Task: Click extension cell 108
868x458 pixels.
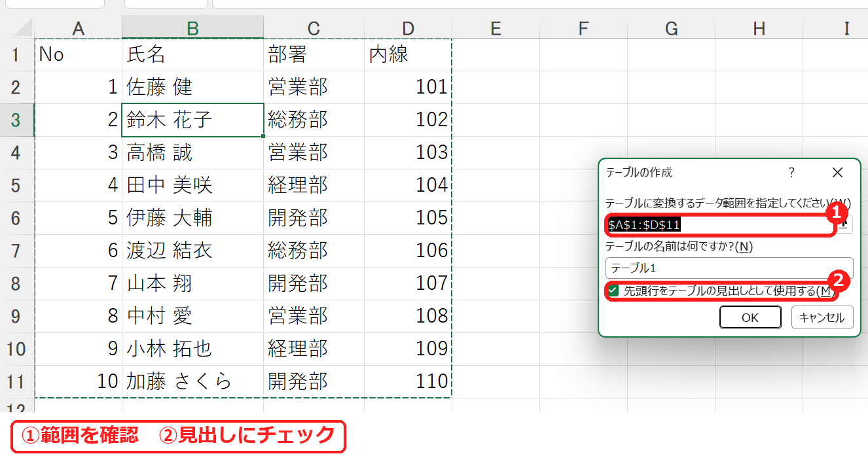Action: (x=408, y=316)
